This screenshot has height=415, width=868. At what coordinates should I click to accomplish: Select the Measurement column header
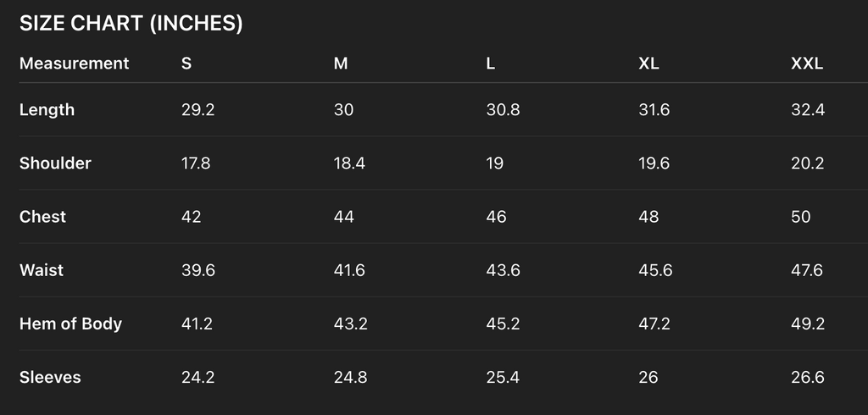75,64
